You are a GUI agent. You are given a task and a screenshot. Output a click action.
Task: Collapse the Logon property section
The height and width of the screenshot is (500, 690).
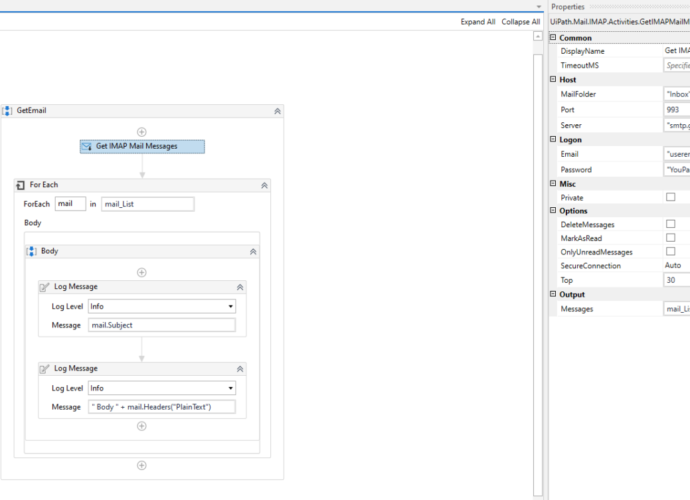(553, 140)
